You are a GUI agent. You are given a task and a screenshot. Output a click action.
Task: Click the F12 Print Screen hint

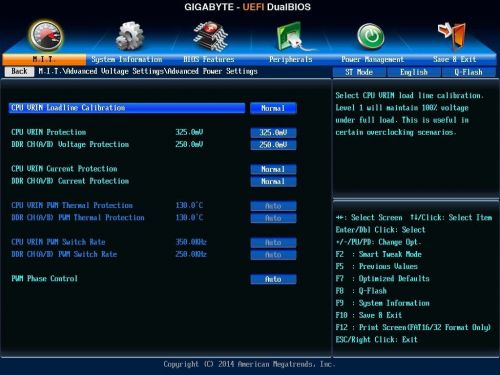413,328
